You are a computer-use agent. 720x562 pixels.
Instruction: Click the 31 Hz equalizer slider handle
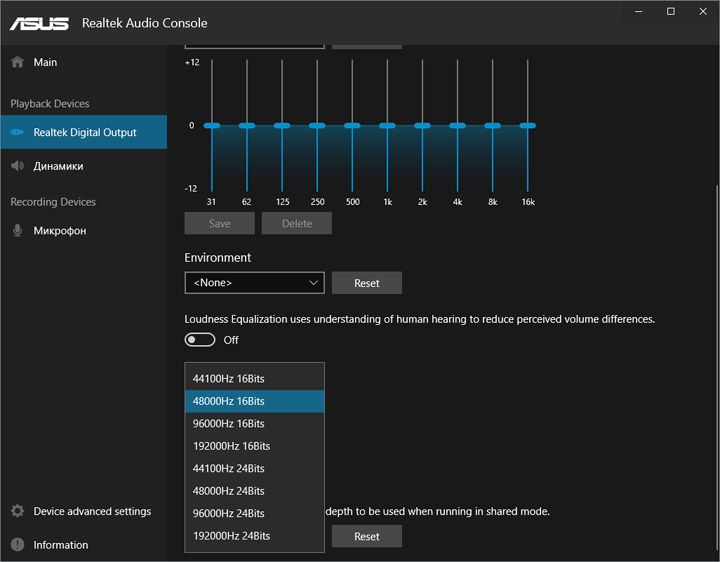click(212, 126)
